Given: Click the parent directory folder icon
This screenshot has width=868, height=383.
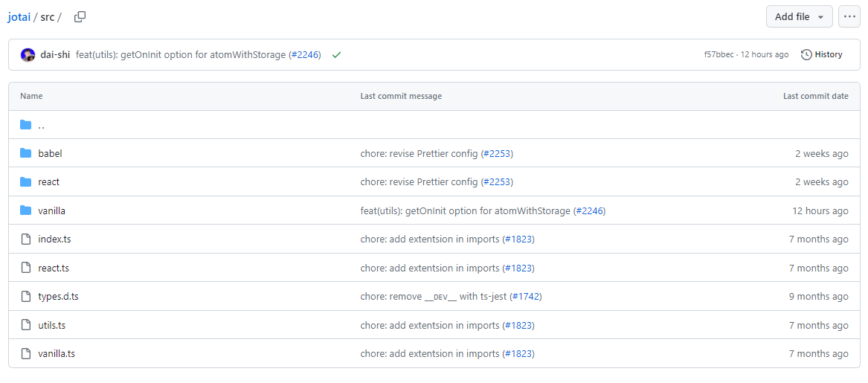Looking at the screenshot, I should point(25,124).
